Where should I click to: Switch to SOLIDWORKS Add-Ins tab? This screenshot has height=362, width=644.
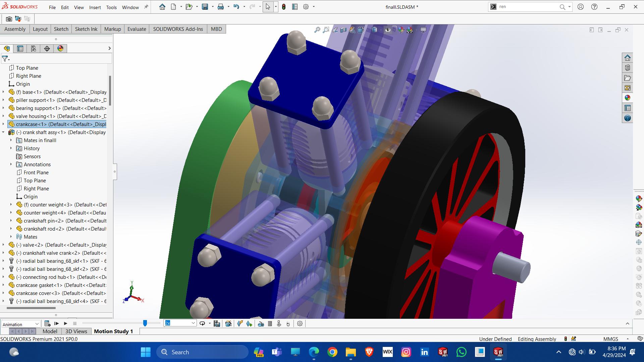click(x=178, y=29)
